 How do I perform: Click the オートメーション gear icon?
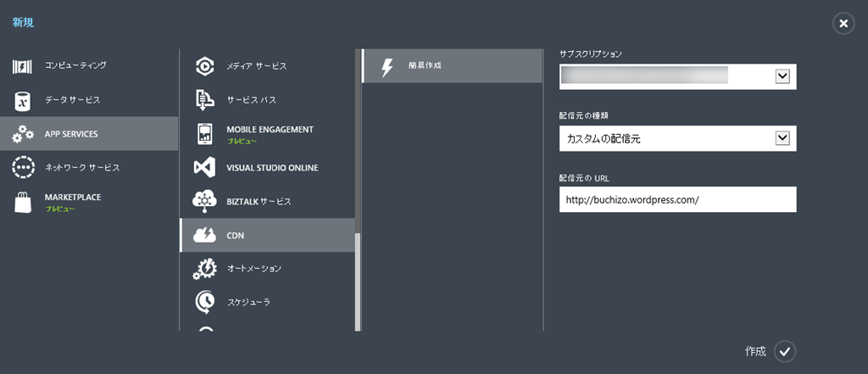pyautogui.click(x=205, y=269)
